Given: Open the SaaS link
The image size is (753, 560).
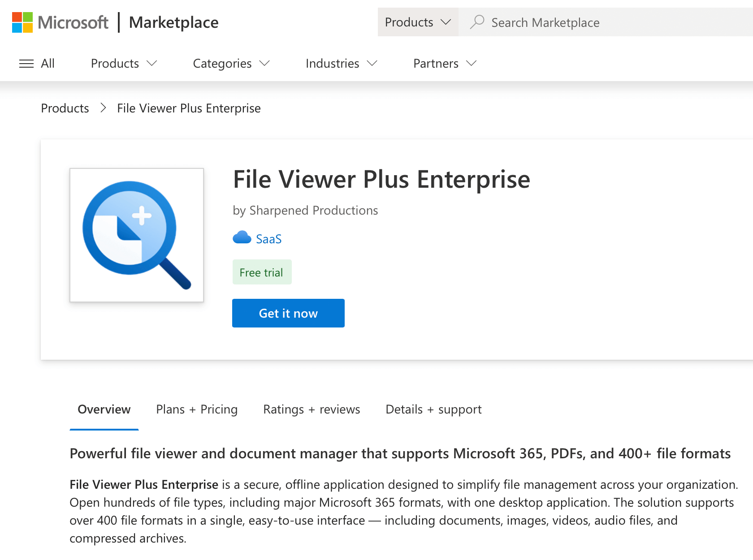Looking at the screenshot, I should pos(268,239).
